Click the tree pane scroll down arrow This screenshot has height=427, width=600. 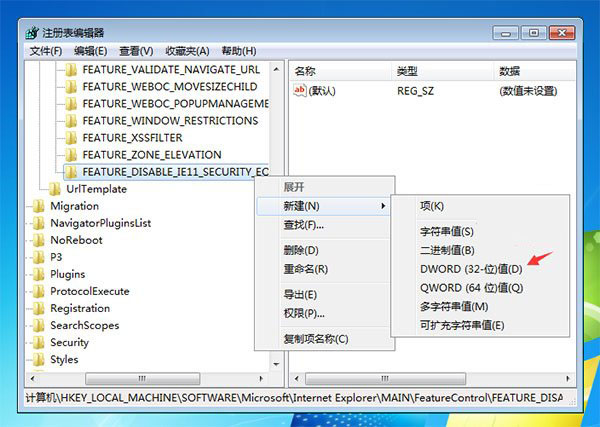[276, 364]
